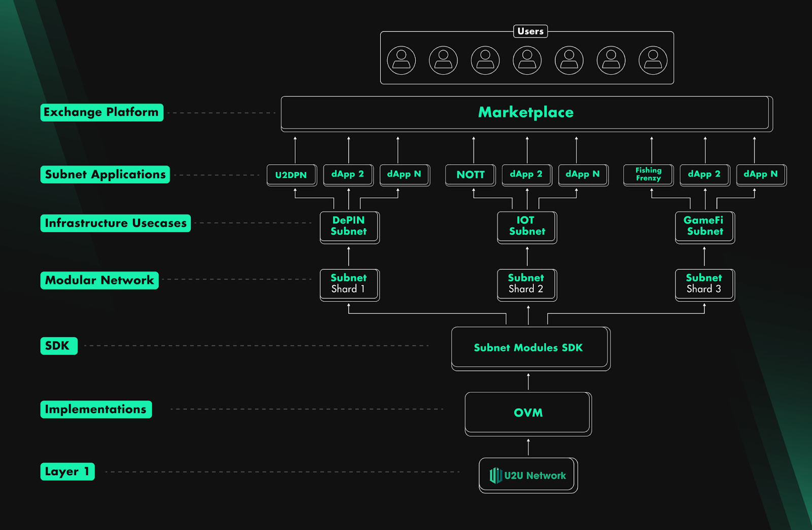Select the fifth user avatar from the left
812x530 pixels.
click(x=569, y=60)
